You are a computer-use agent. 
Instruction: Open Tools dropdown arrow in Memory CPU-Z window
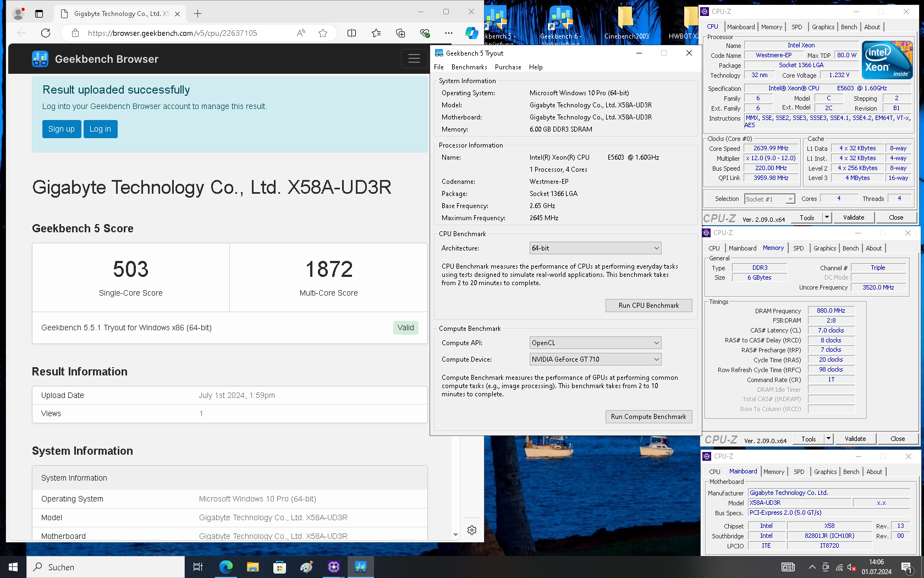828,439
